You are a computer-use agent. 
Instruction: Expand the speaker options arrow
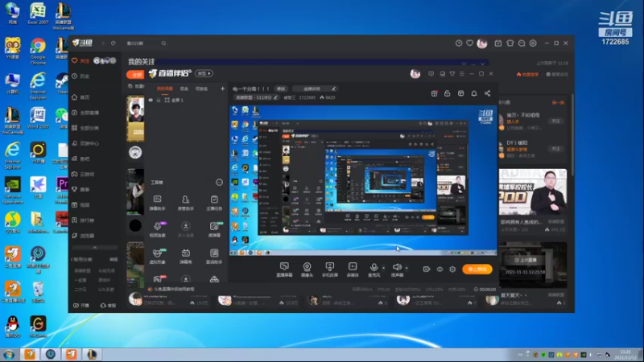point(407,268)
